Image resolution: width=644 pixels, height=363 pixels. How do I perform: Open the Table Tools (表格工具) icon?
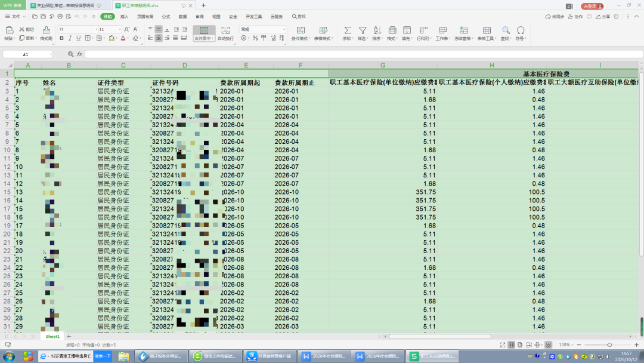tap(487, 30)
